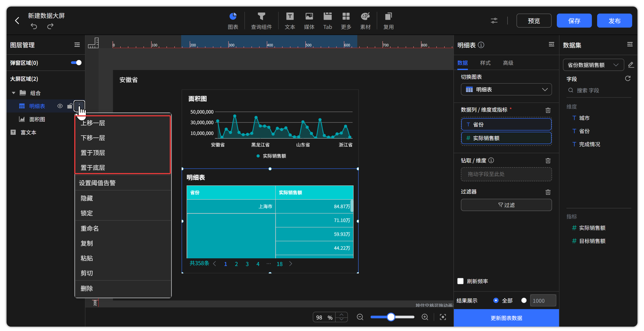Select the 面积图 layer in layer tree
The height and width of the screenshot is (331, 644).
point(37,119)
